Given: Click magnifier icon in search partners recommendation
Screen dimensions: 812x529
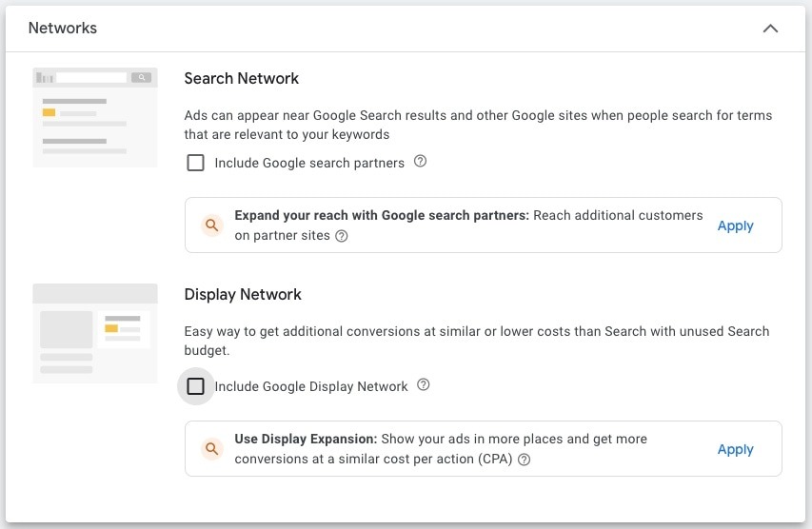Looking at the screenshot, I should (211, 225).
